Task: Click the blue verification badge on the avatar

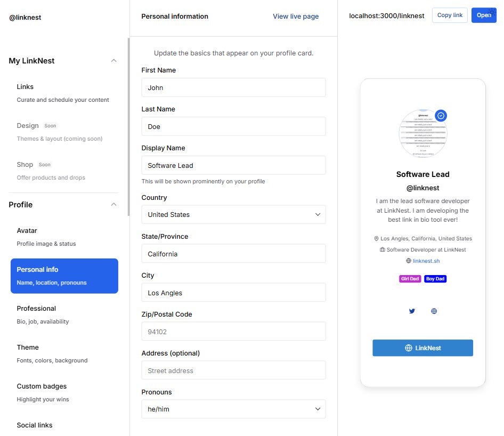Action: [441, 115]
